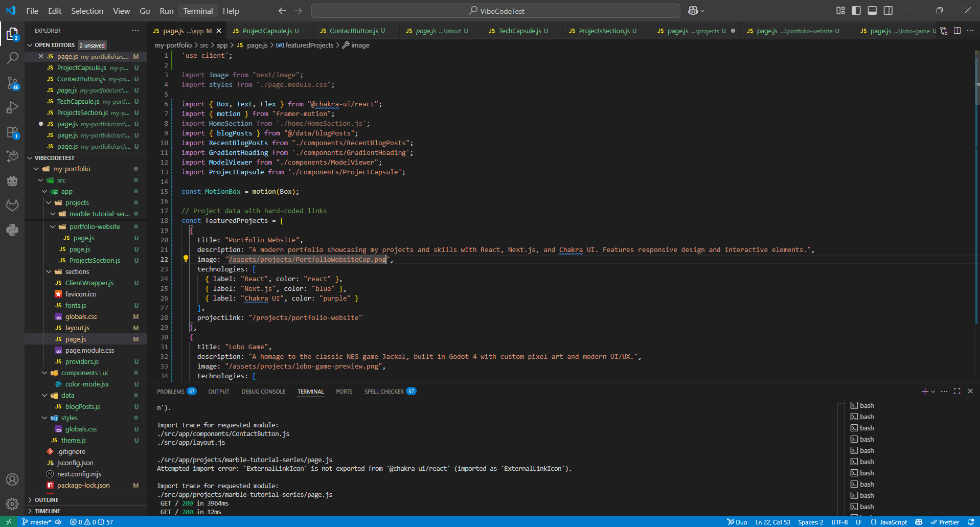Open Copilot status icon in status bar

(x=919, y=522)
